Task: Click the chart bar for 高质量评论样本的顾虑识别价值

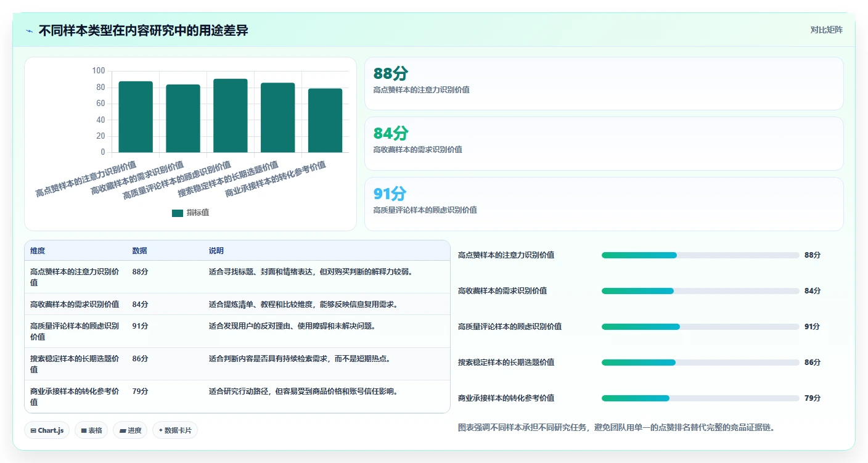Action: coord(231,115)
